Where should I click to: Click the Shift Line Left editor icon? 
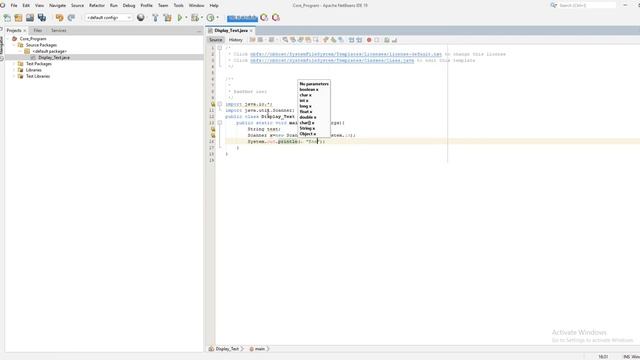point(351,40)
